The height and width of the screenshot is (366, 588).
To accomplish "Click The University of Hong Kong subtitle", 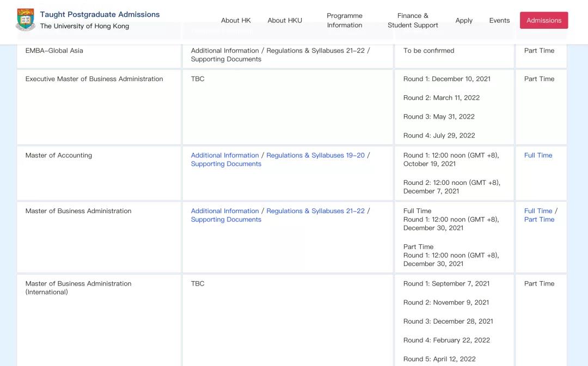I will coord(84,26).
